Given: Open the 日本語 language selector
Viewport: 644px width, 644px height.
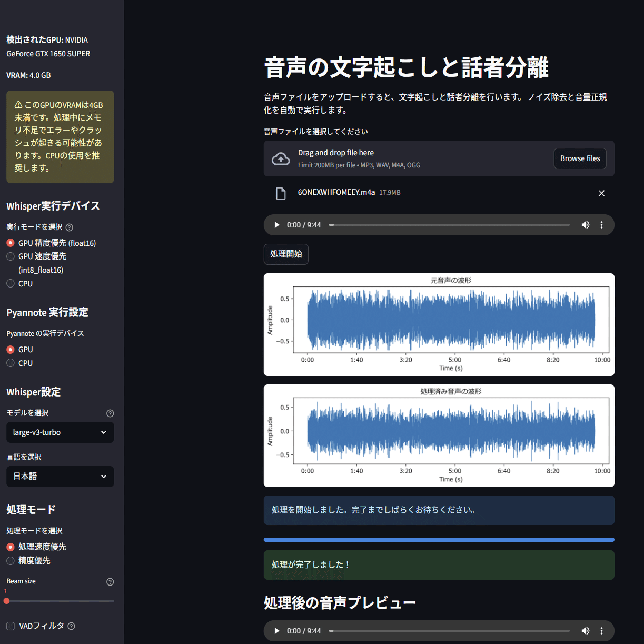Looking at the screenshot, I should pyautogui.click(x=60, y=476).
